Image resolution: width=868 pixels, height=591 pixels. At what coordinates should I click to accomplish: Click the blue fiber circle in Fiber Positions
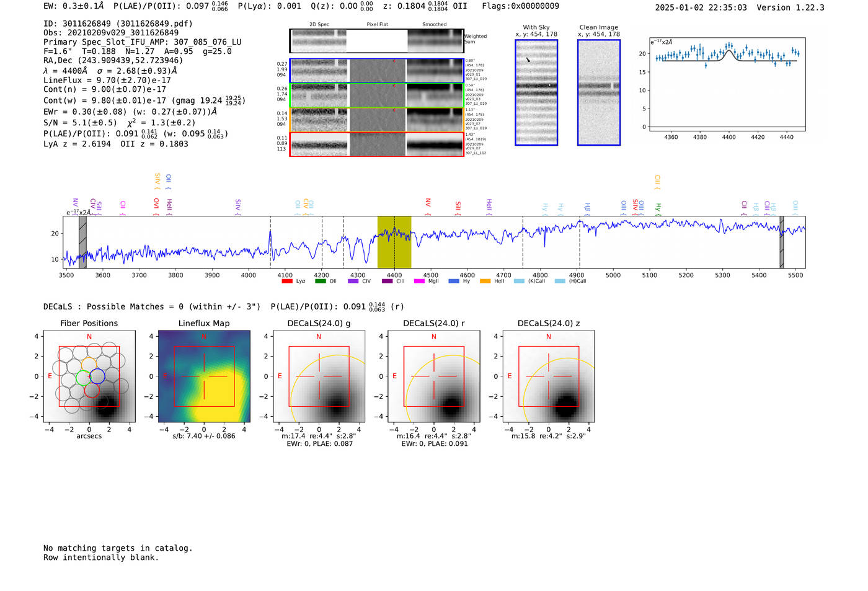pyautogui.click(x=97, y=376)
